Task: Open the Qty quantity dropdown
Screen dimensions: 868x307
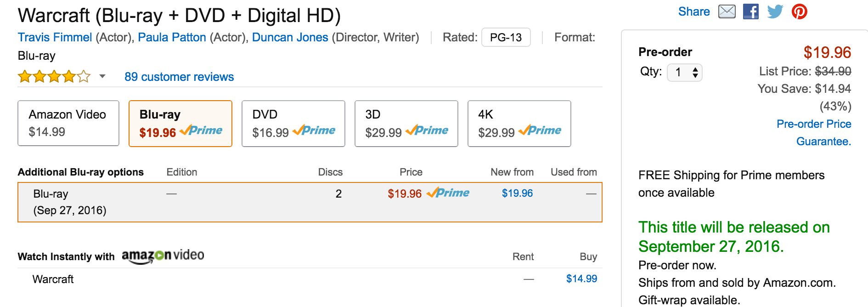Action: coord(684,73)
